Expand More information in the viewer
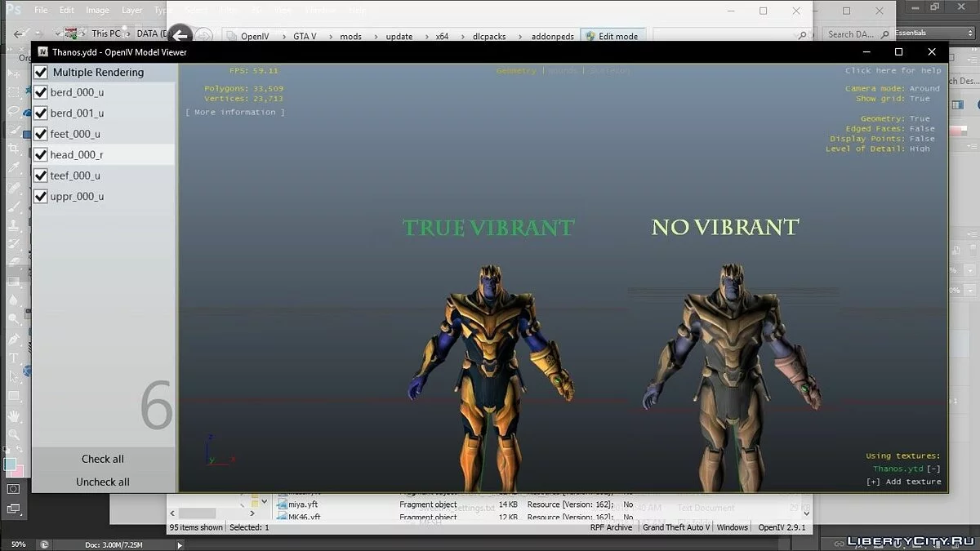The height and width of the screenshot is (551, 980). [x=235, y=112]
